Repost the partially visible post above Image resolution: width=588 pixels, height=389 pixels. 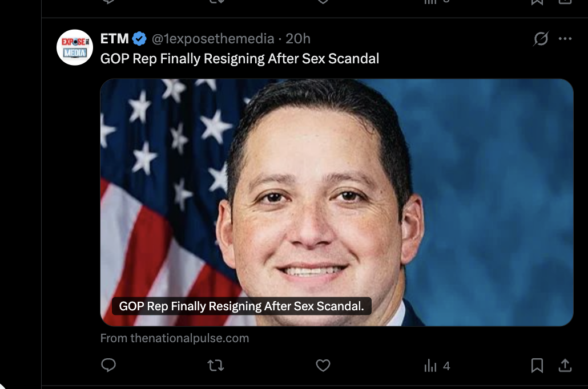[215, 2]
